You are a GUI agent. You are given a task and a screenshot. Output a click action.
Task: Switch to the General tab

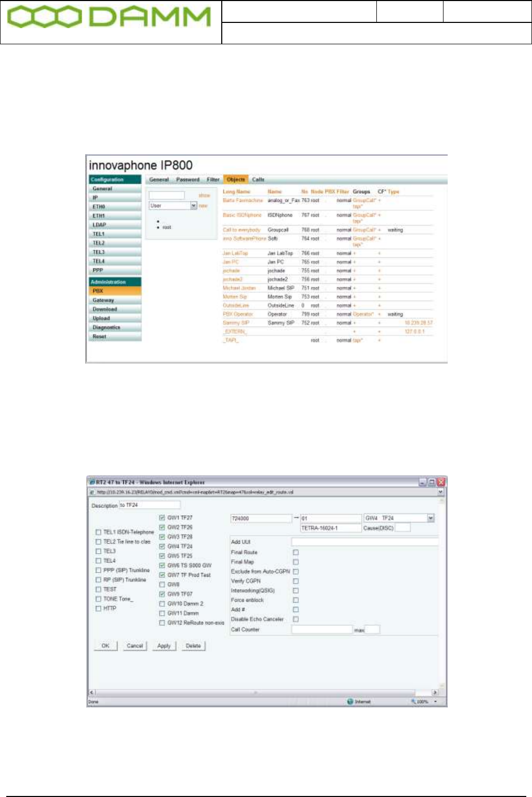(159, 180)
